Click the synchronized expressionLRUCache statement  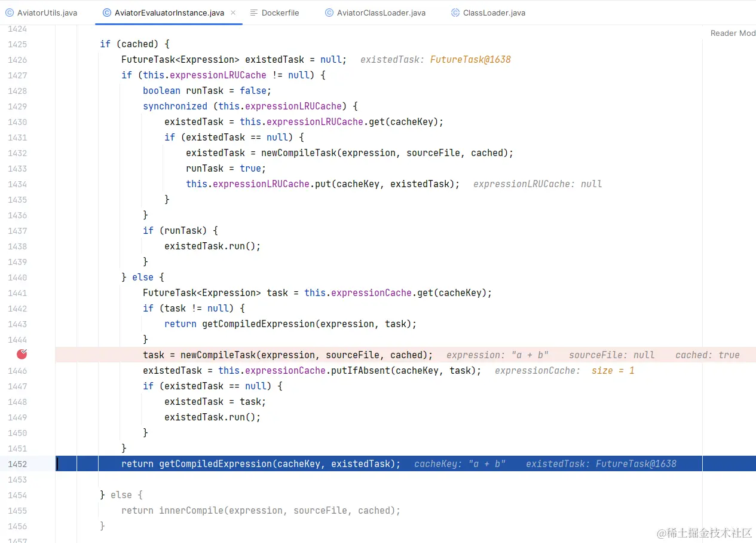pos(250,106)
